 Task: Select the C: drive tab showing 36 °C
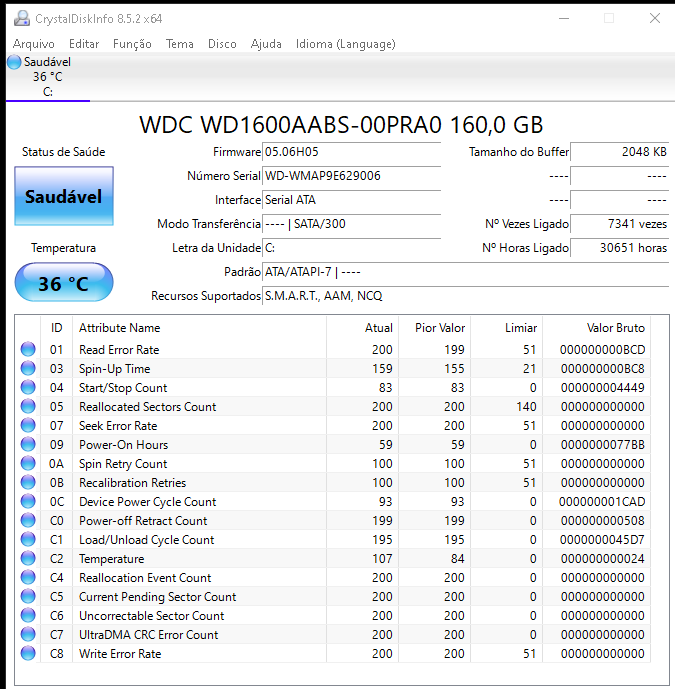click(x=48, y=77)
